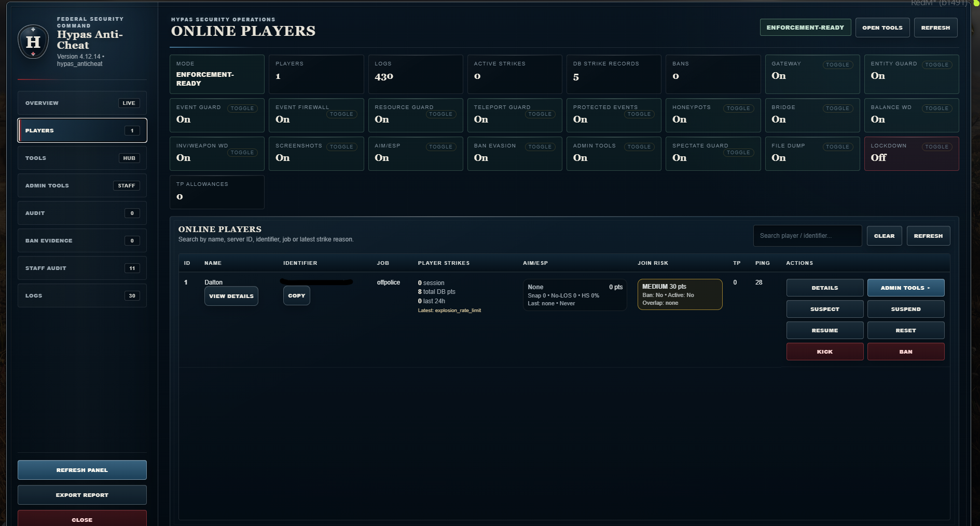Click the Refresh Panel button
Screen dimensions: 980x526
coord(82,470)
